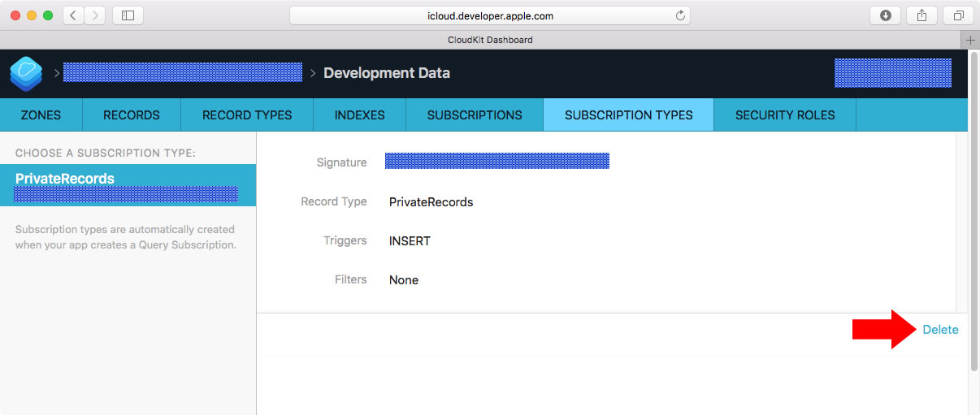
Task: Click the Development Data breadcrumb
Action: (387, 73)
